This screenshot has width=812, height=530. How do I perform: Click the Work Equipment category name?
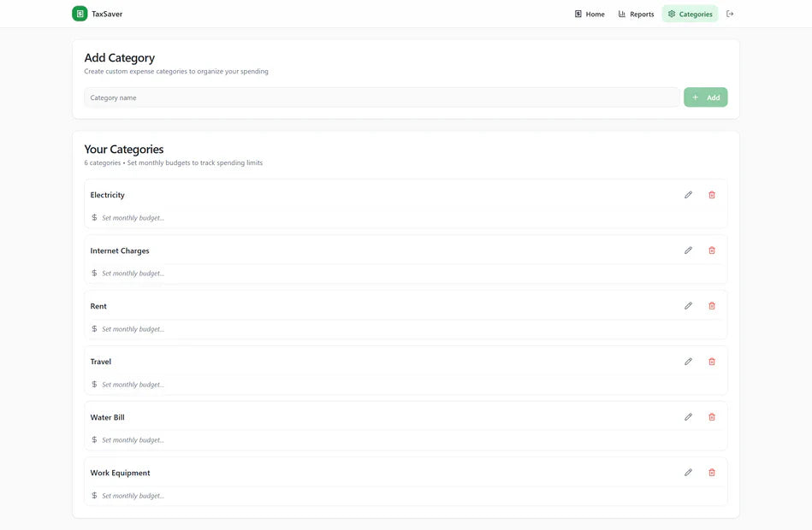(120, 473)
